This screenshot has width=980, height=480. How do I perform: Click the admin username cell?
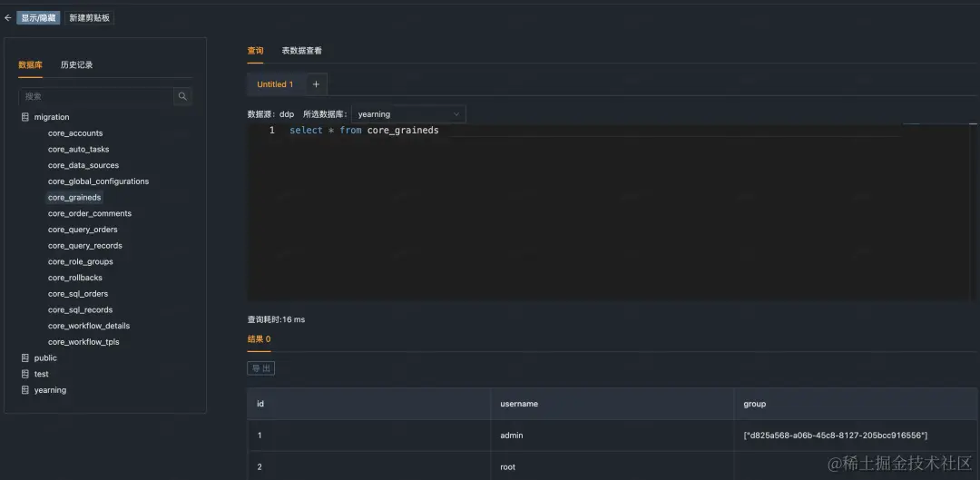point(612,436)
